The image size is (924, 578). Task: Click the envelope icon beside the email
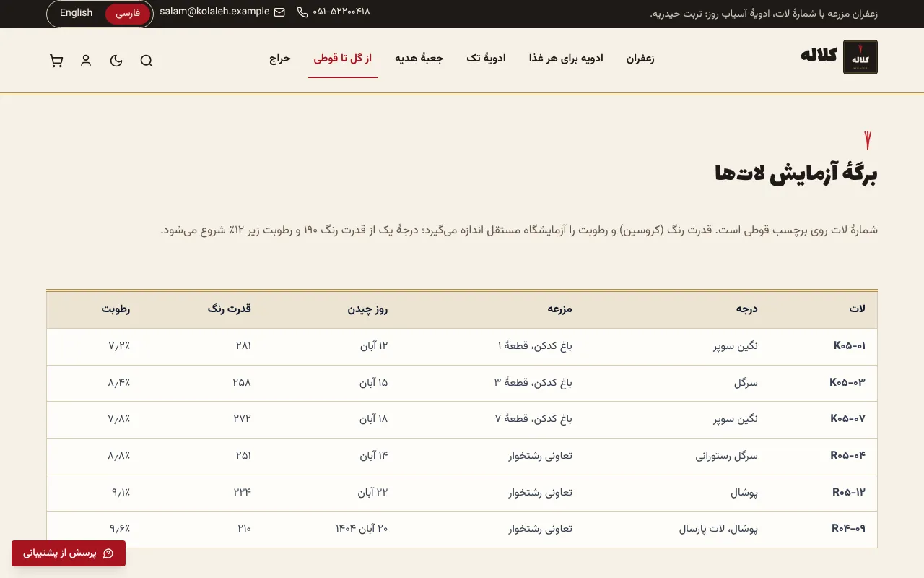pos(279,12)
